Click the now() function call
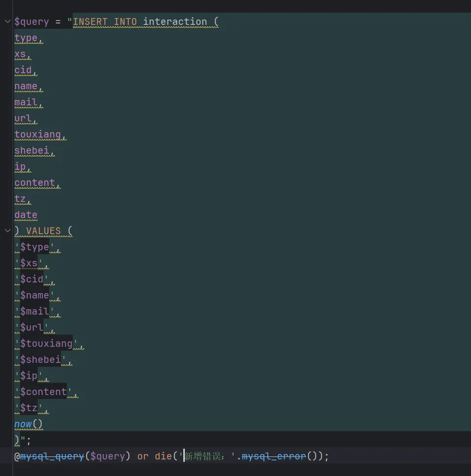 28,424
